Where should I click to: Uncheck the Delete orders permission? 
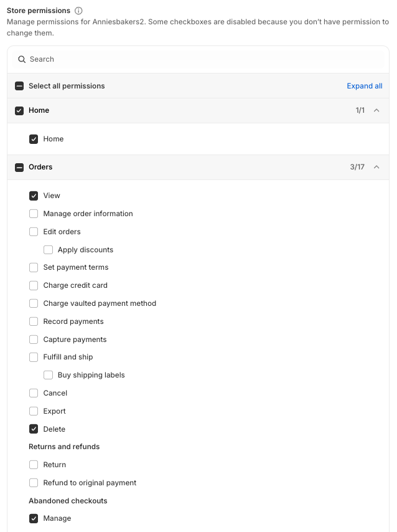tap(34, 429)
